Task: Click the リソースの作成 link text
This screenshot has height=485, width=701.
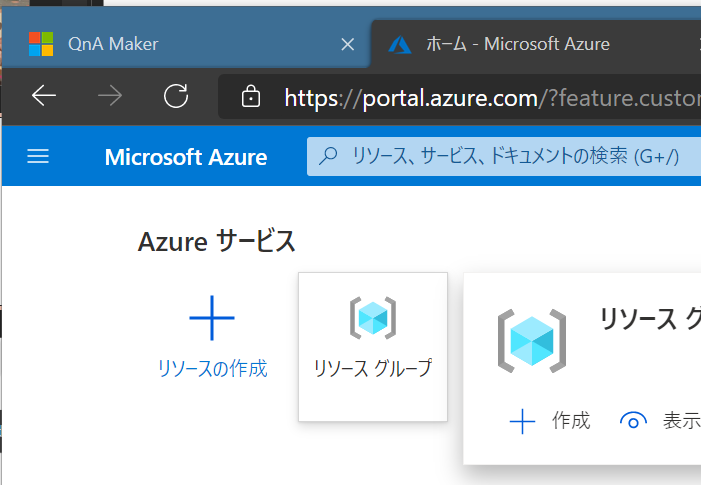Action: (x=213, y=368)
